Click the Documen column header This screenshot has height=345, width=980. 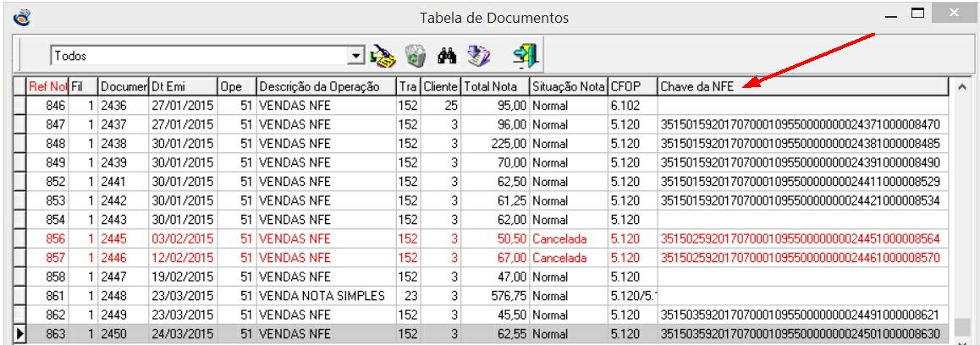click(x=123, y=87)
